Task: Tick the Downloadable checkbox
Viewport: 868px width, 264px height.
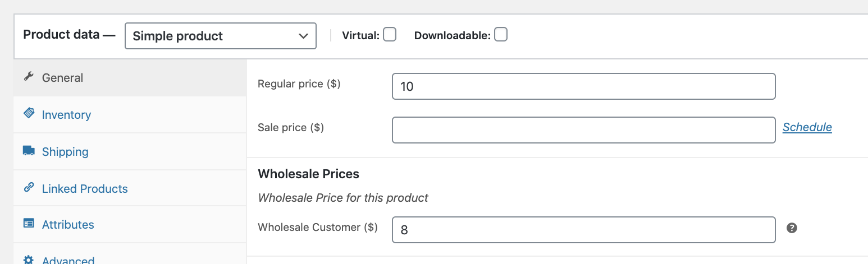Action: tap(501, 35)
